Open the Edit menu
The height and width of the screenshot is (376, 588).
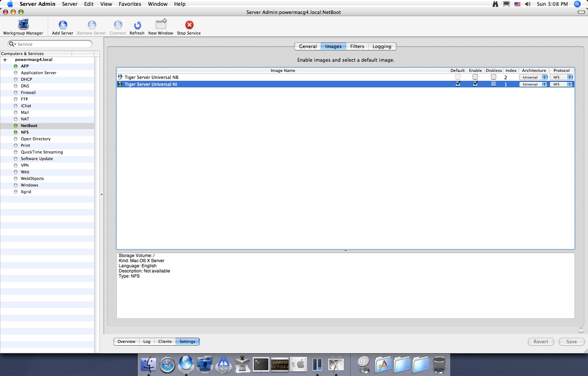(89, 4)
